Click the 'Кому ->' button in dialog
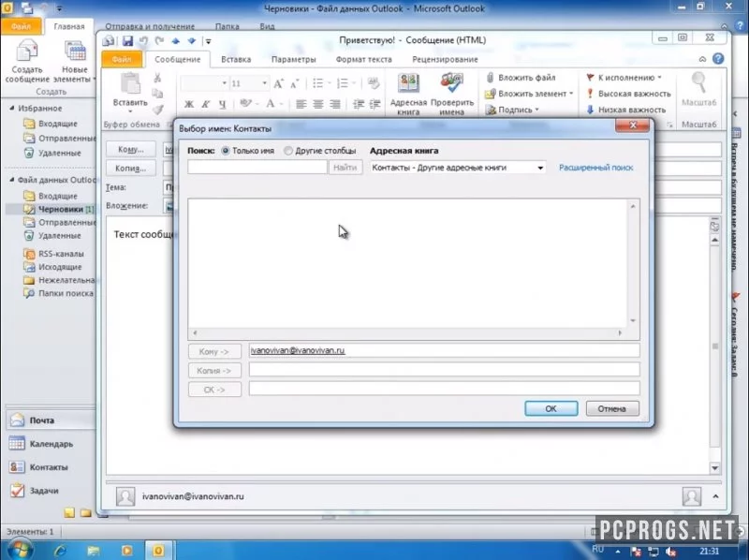The image size is (749, 560). coord(214,352)
